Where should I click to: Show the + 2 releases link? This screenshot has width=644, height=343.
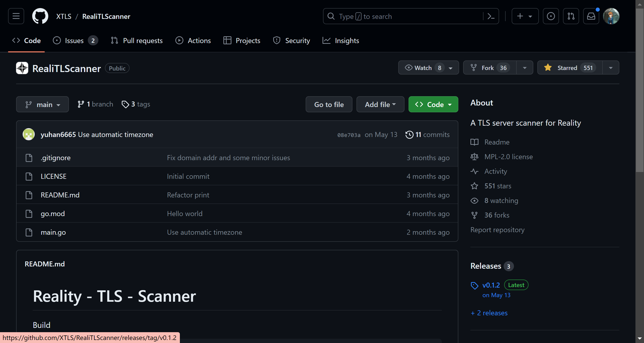(489, 313)
